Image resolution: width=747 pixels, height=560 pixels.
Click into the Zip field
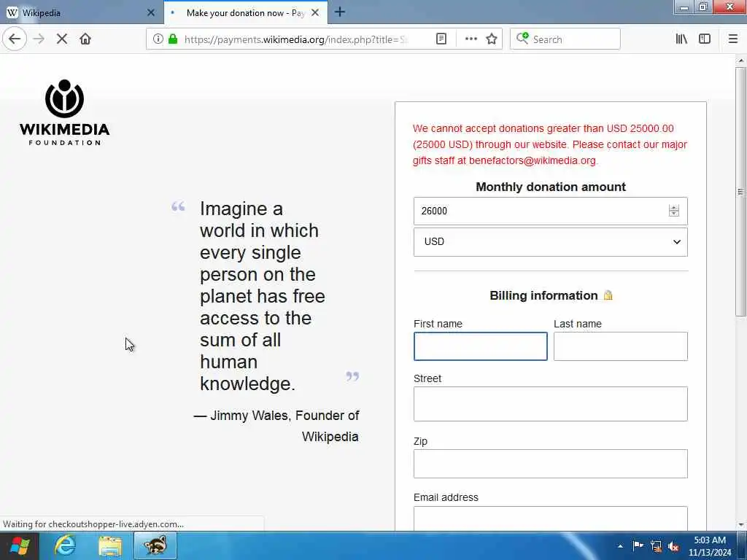(x=550, y=463)
